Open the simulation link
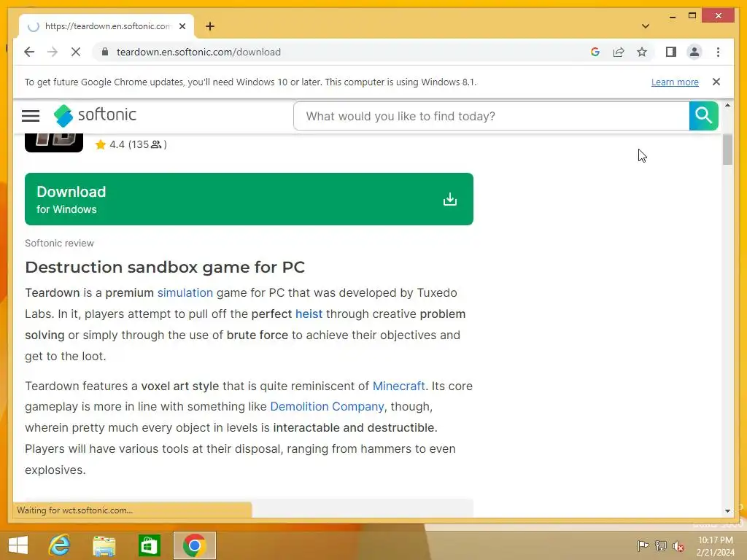 click(x=185, y=292)
